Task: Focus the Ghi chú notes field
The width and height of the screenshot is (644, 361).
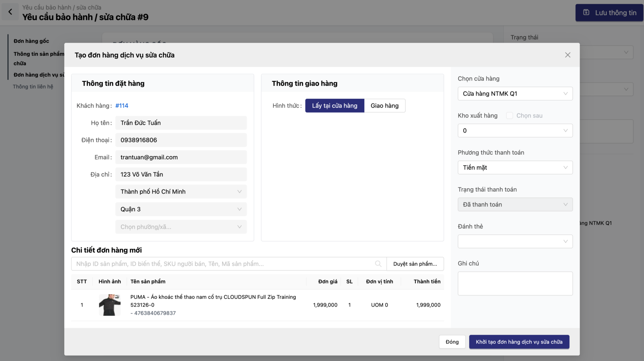Action: pyautogui.click(x=515, y=284)
